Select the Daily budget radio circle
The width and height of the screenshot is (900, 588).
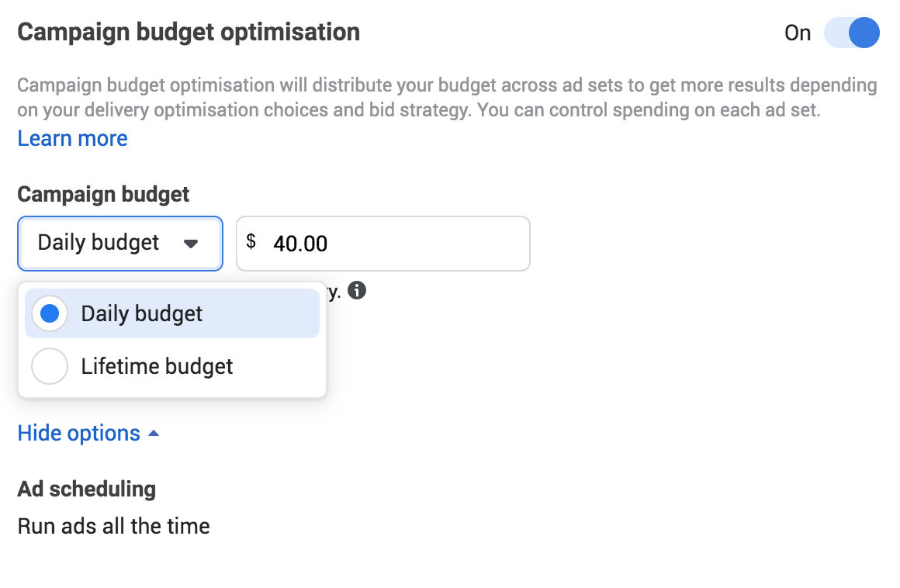point(49,313)
